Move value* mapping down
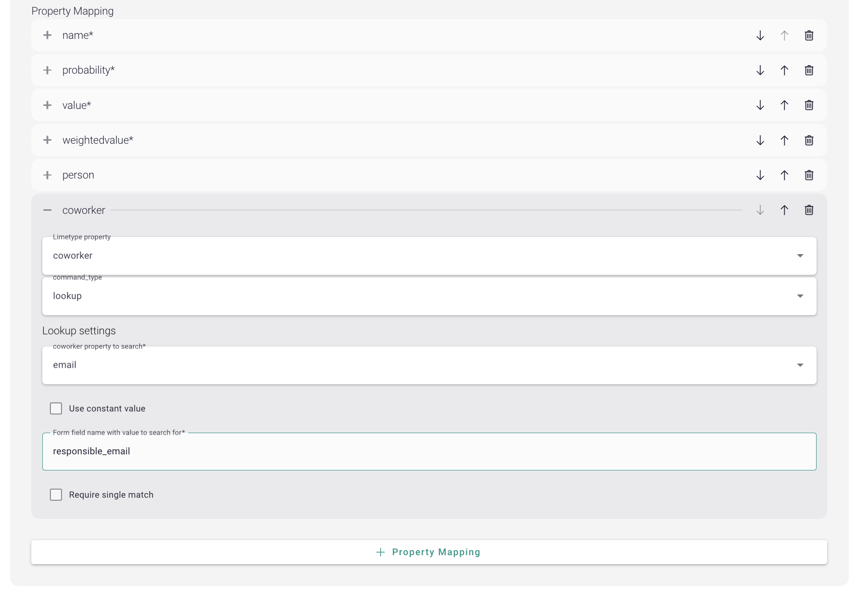This screenshot has width=868, height=593. [760, 105]
